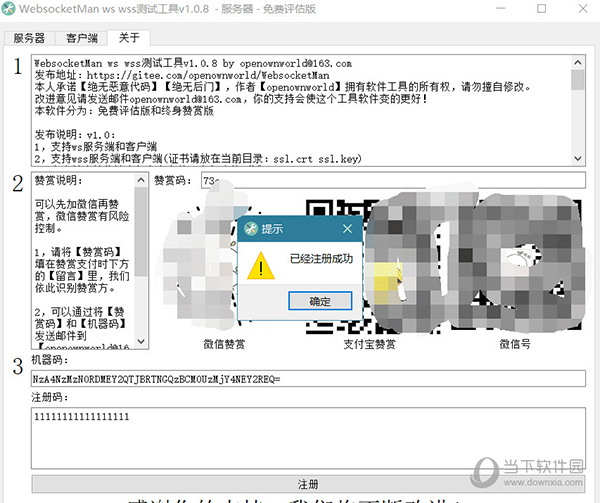Click the 注册 button
Viewport: 600px width, 503px height.
pyautogui.click(x=308, y=484)
